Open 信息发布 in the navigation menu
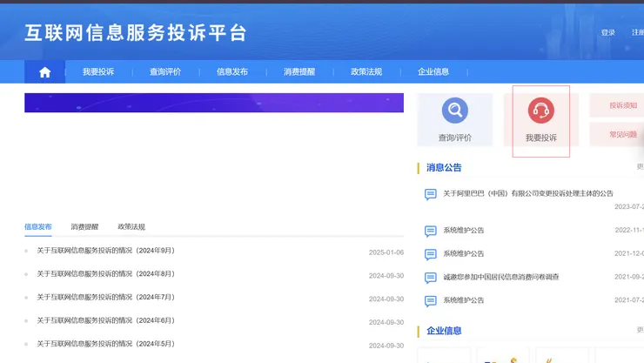Screen dimensions: 644x363 click(232, 72)
